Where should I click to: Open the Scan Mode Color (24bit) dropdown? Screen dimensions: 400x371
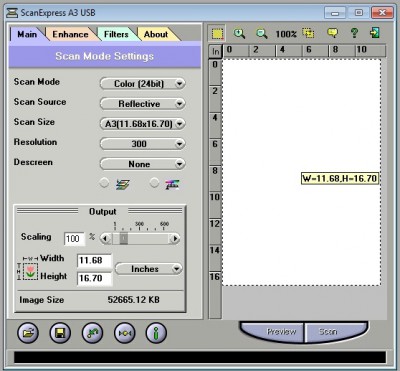(143, 84)
